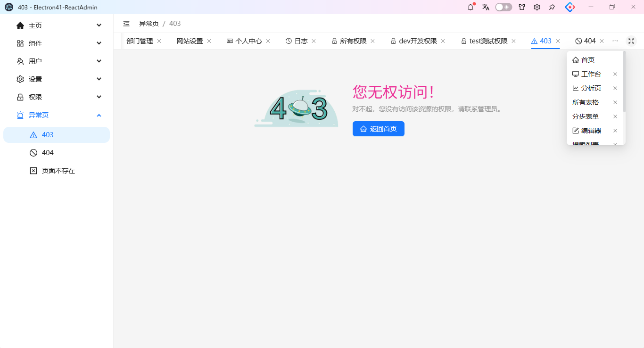The height and width of the screenshot is (348, 644).
Task: Switch to the dev开发权限 tab
Action: point(414,41)
